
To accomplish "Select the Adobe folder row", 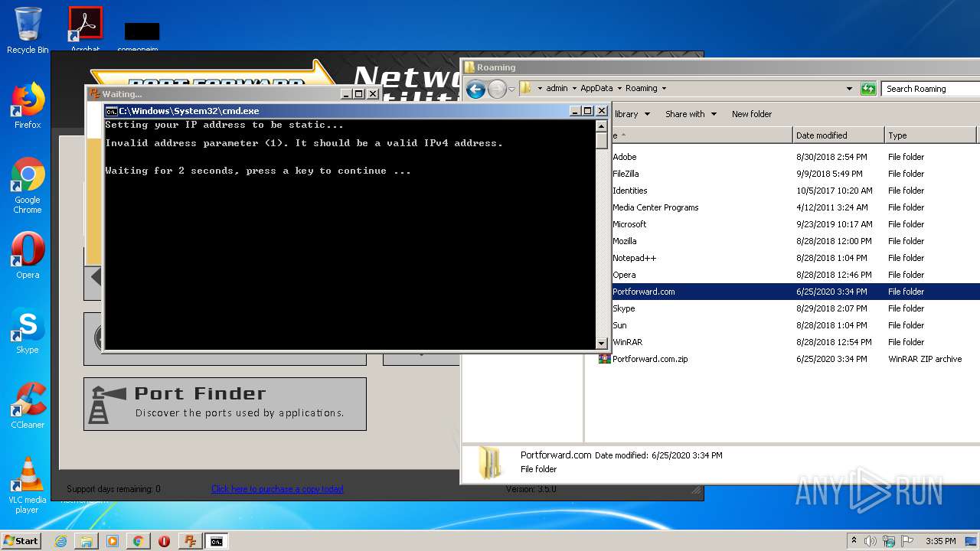I will [x=789, y=157].
